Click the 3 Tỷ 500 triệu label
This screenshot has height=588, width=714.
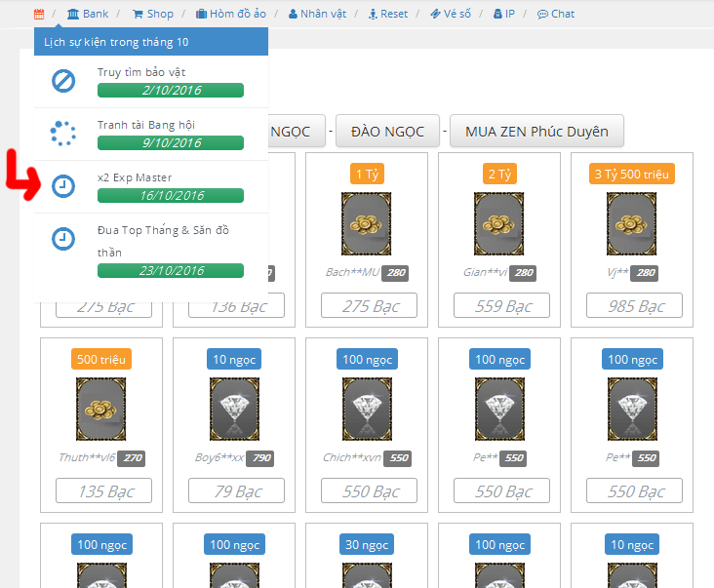(x=632, y=174)
